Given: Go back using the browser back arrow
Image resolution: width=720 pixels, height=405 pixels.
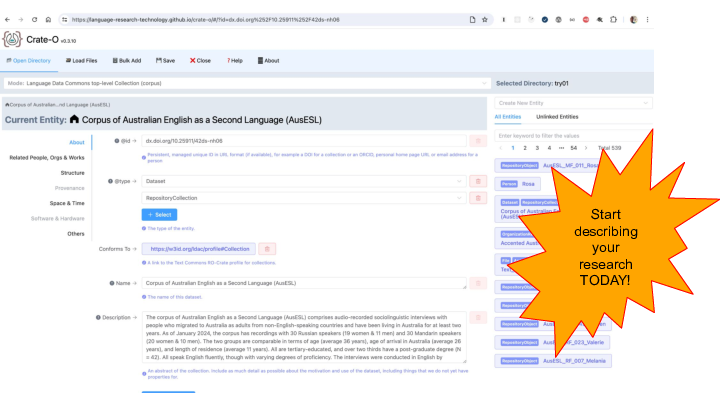Looking at the screenshot, I should click(x=7, y=20).
